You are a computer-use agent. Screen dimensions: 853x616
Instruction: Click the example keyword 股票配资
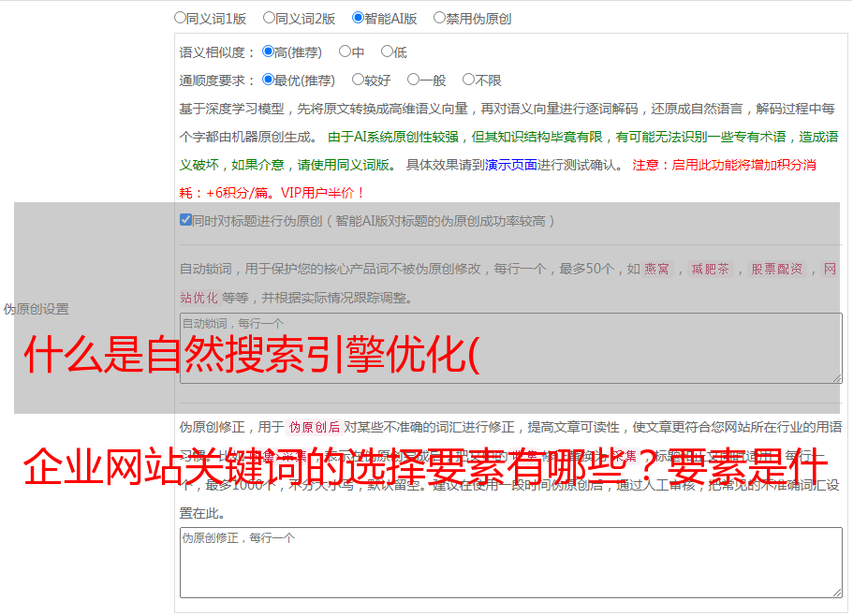777,269
